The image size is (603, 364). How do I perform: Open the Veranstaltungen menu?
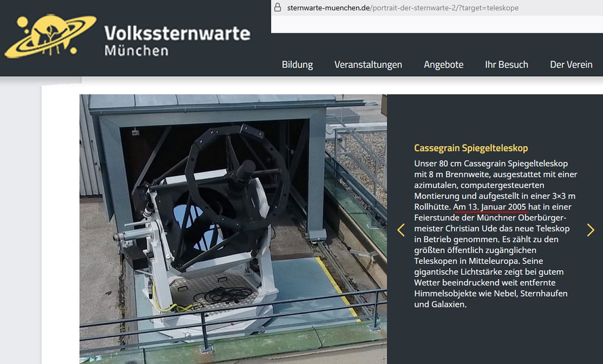368,65
